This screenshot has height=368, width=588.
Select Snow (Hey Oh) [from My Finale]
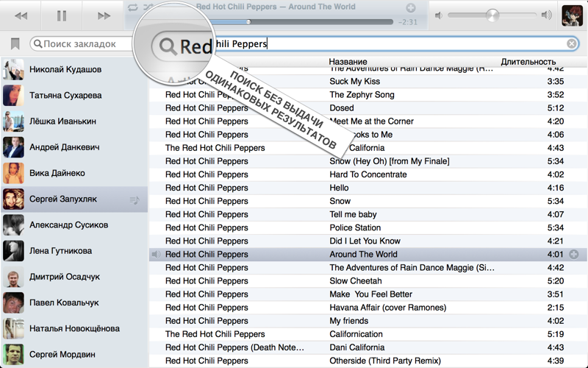point(390,161)
